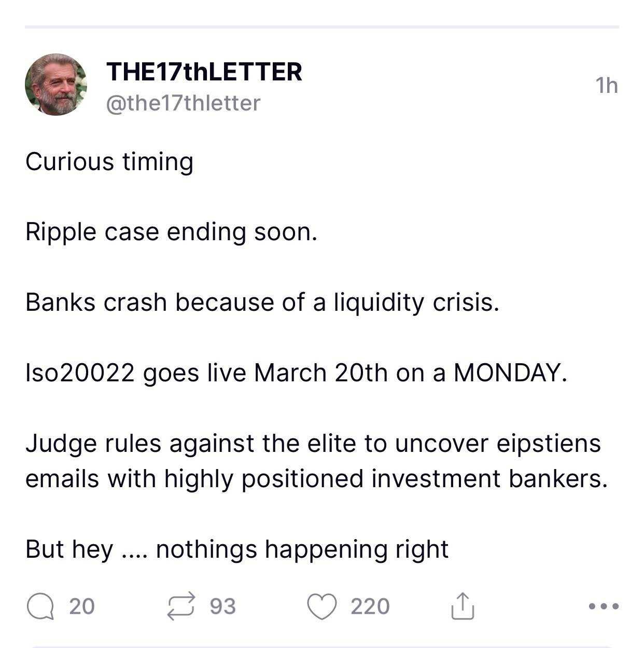The width and height of the screenshot is (644, 648).
Task: Tap the share upload icon
Action: point(462,605)
